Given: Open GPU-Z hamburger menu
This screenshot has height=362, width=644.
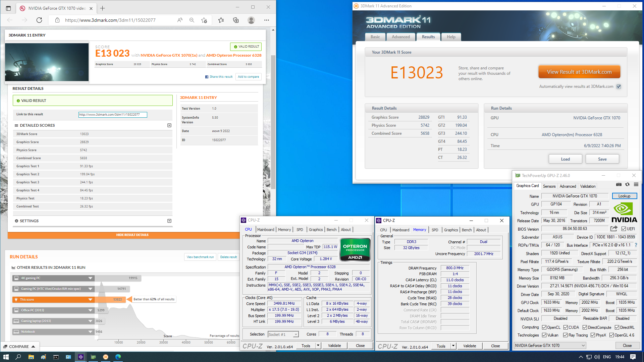Looking at the screenshot, I should point(636,184).
